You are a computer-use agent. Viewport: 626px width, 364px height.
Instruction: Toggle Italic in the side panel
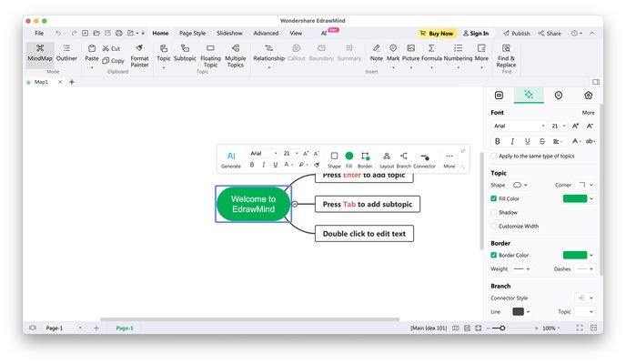coord(512,141)
